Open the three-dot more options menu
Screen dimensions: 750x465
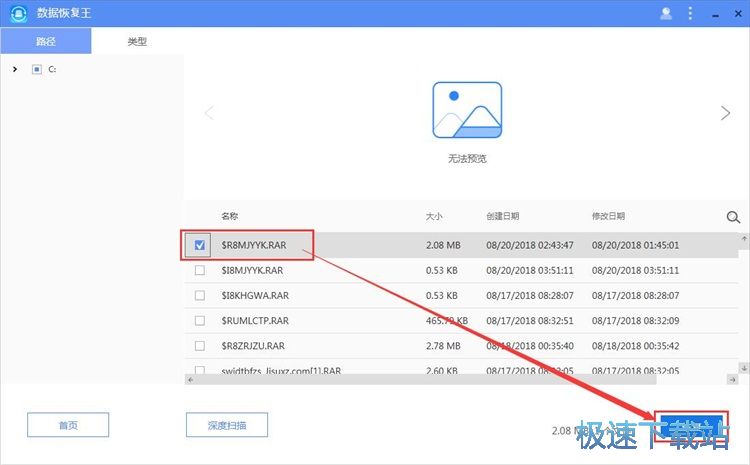pos(690,13)
